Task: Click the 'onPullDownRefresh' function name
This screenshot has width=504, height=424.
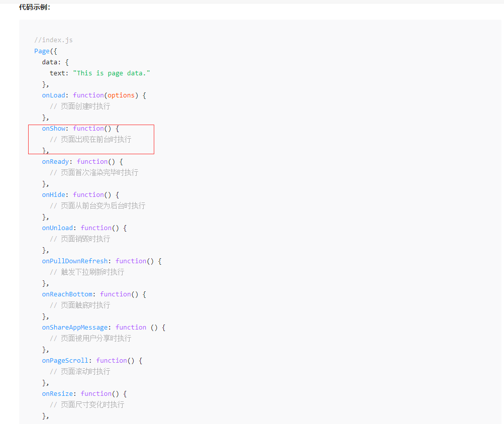Action: coord(74,261)
